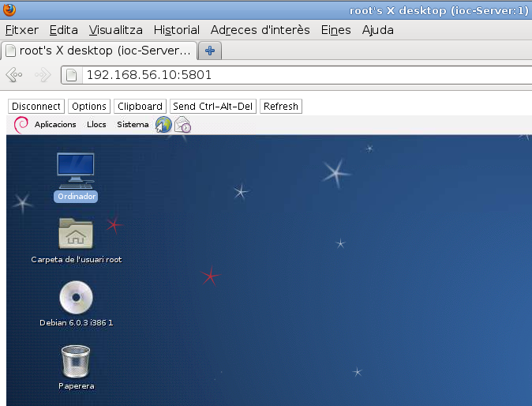Expand the Llocs menu
Image resolution: width=532 pixels, height=406 pixels.
[x=96, y=125]
